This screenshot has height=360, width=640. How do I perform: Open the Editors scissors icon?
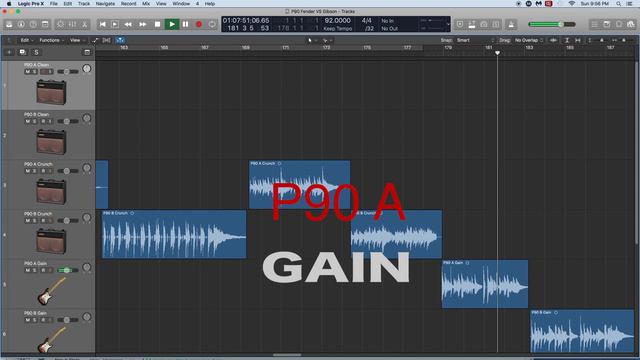tap(84, 24)
